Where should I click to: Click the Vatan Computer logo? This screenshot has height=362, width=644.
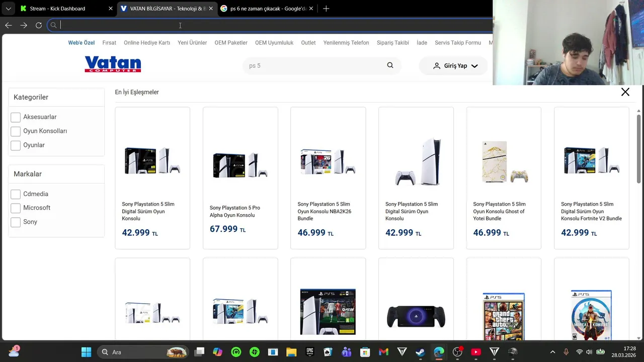(113, 64)
